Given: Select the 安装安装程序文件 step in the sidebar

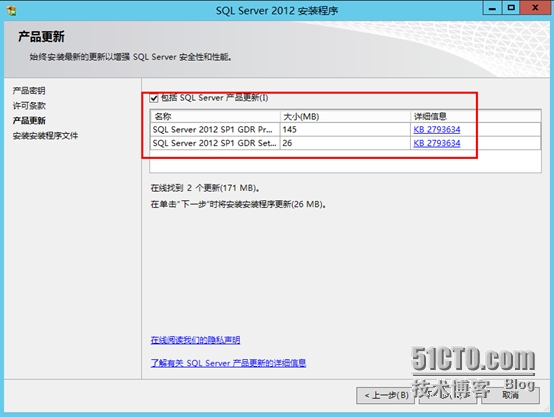Looking at the screenshot, I should pyautogui.click(x=45, y=136).
